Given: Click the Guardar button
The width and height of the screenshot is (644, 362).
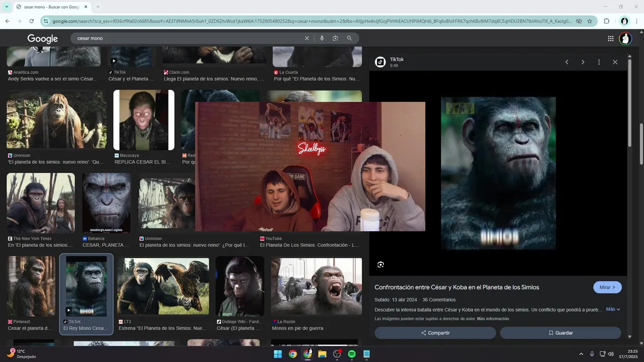Looking at the screenshot, I should click(x=560, y=333).
